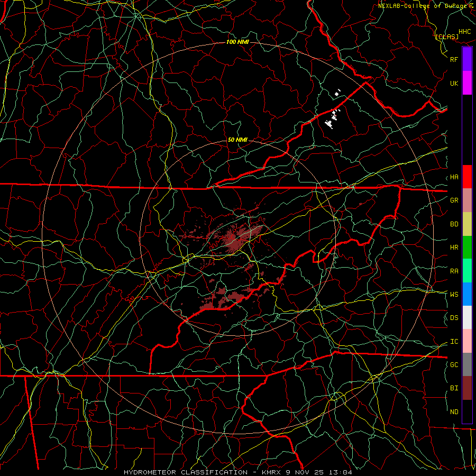Click the Hydrometeor Classification KMRX title text
This screenshot has height=476, width=476.
click(238, 472)
